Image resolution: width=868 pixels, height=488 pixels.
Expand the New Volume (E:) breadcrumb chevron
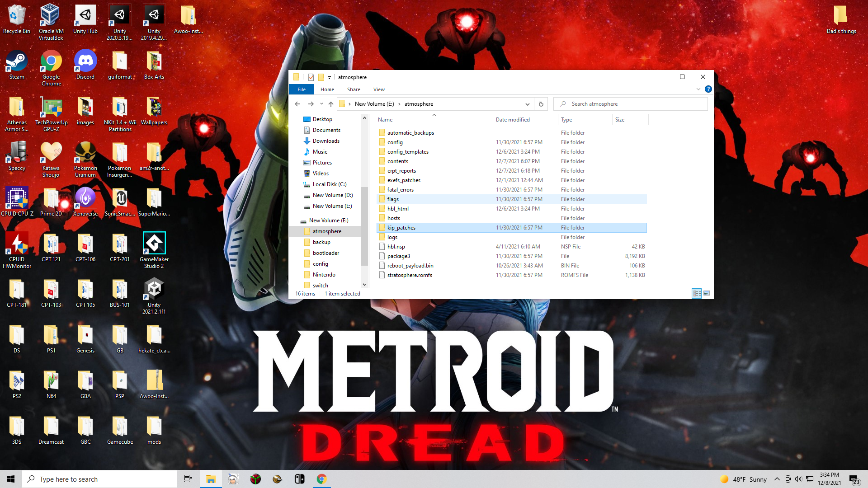tap(399, 104)
